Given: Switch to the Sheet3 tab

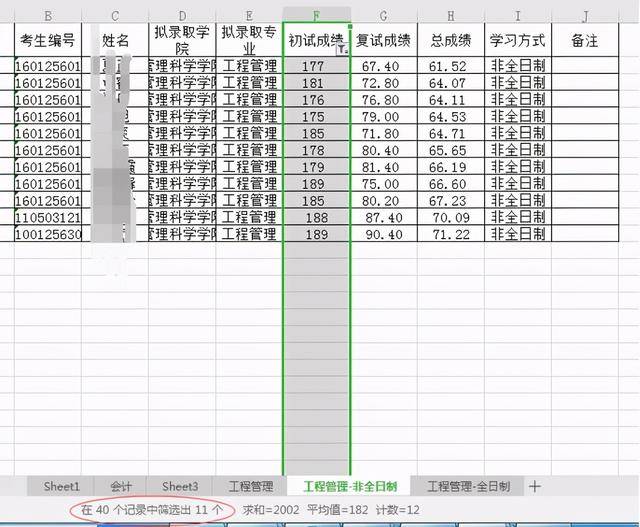Looking at the screenshot, I should pos(180,486).
